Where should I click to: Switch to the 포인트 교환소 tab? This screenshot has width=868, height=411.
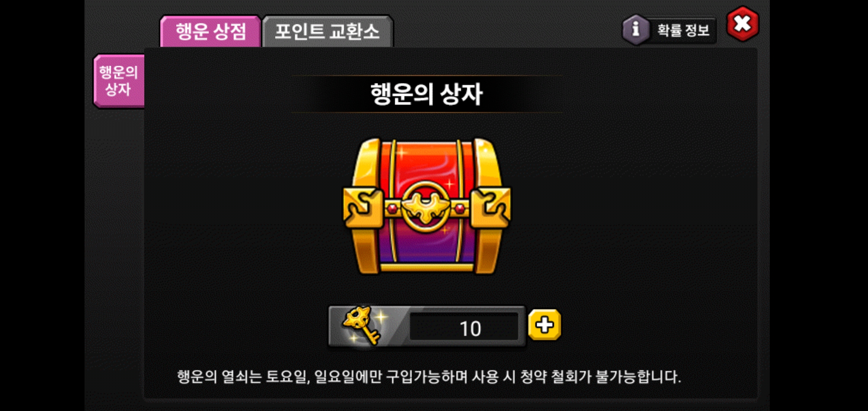[327, 31]
